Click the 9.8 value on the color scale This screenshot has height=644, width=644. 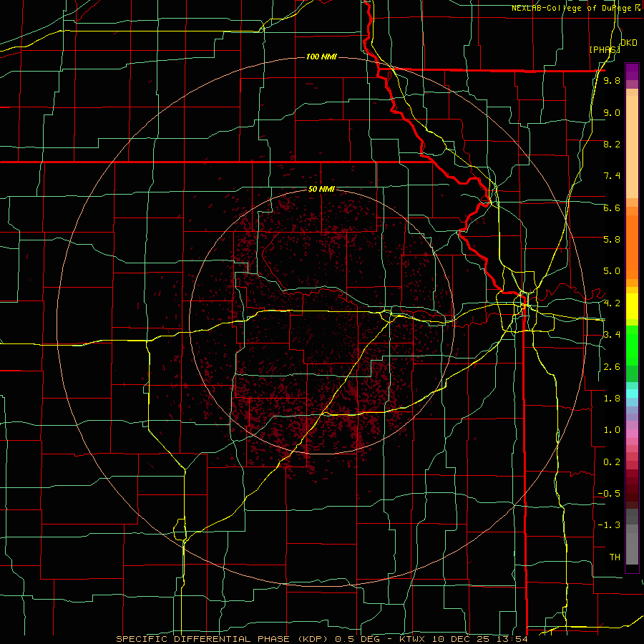click(612, 80)
